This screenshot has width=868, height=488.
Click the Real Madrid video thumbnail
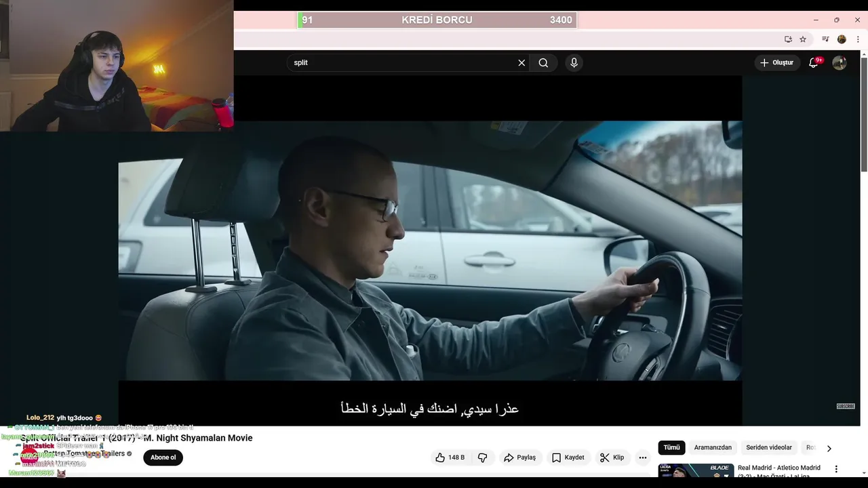click(696, 470)
